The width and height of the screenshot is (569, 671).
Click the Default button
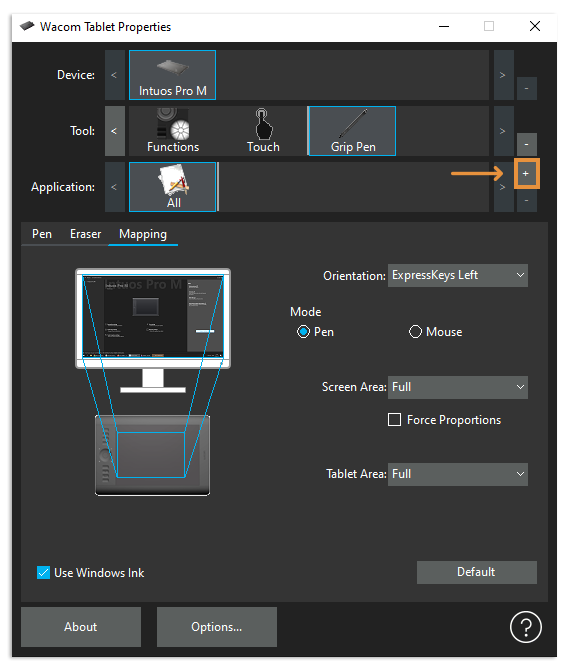tap(477, 572)
